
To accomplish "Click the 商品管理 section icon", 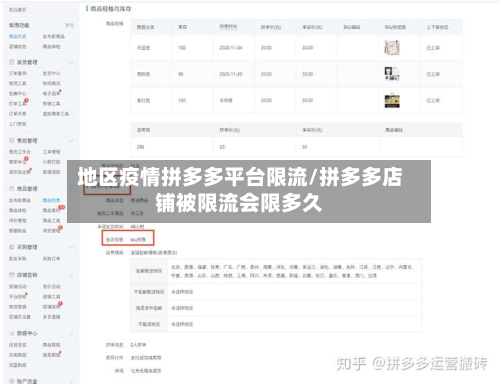I will (12, 189).
